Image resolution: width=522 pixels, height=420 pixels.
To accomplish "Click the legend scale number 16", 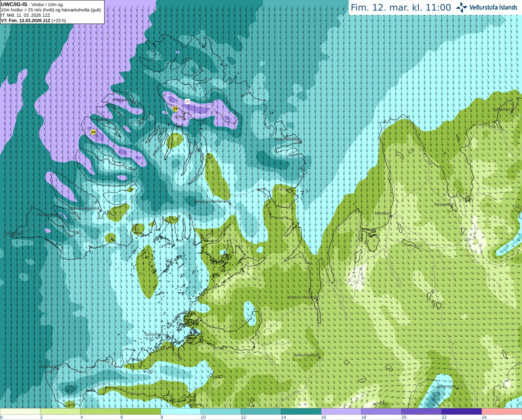I will (x=324, y=417).
